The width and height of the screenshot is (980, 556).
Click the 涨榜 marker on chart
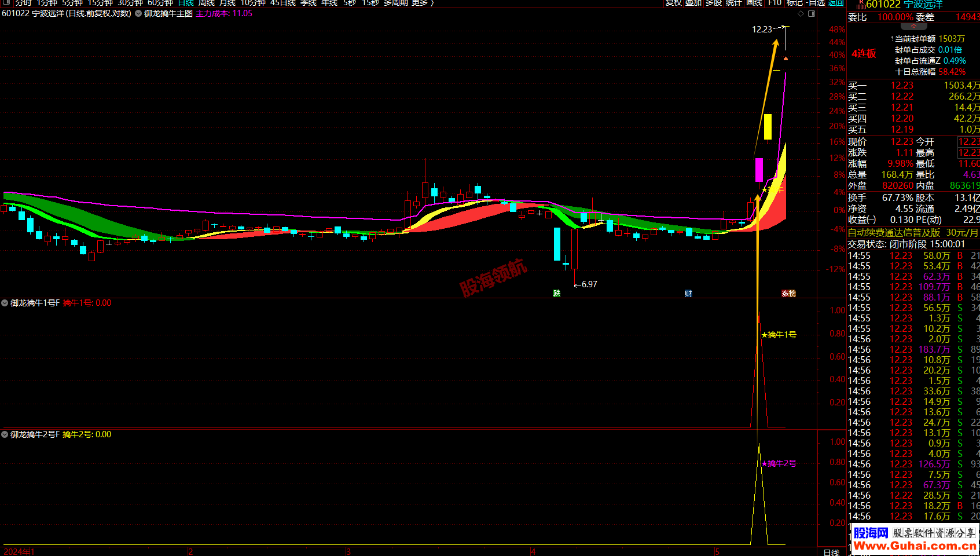789,294
